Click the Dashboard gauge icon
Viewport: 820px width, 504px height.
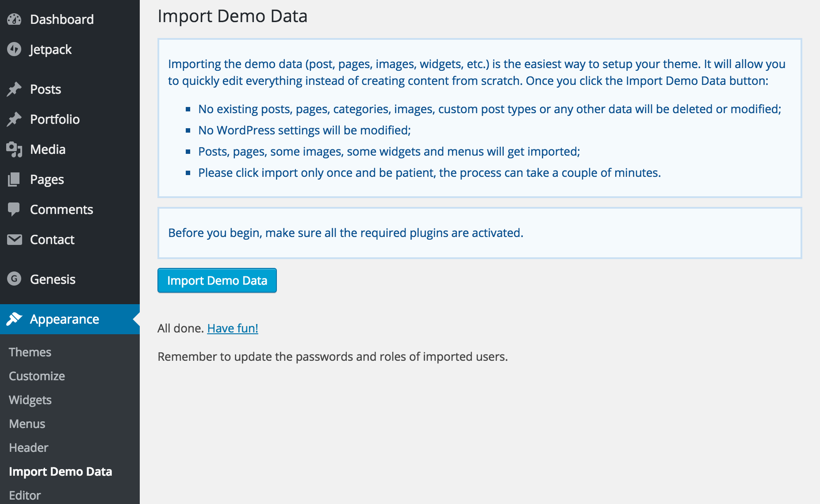click(14, 19)
